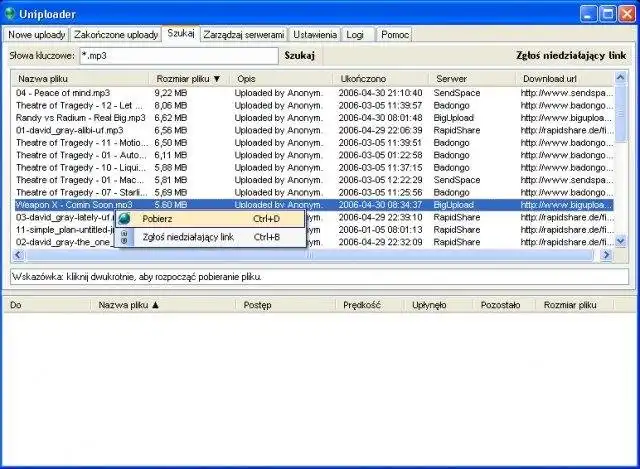Screen dimensions: 640x469
Task: Select Theatre of Tragedy - 10 - Liqui row
Action: point(314,168)
